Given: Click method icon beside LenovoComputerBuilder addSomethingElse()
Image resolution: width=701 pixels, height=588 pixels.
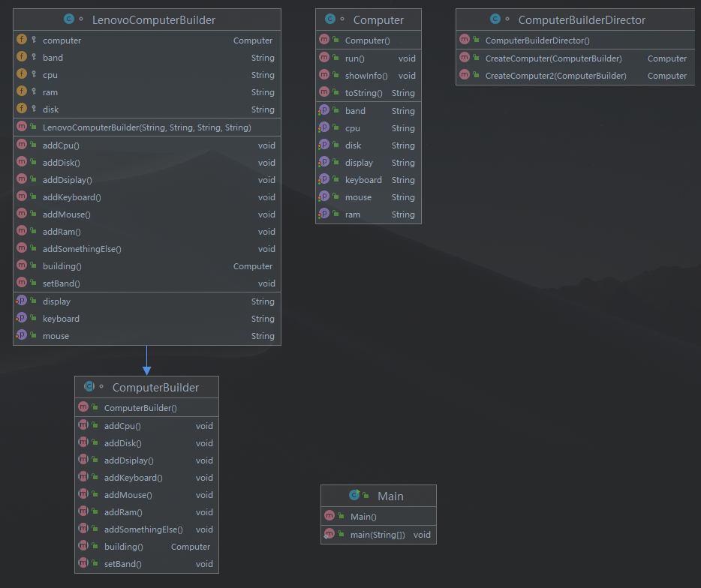Looking at the screenshot, I should [22, 248].
